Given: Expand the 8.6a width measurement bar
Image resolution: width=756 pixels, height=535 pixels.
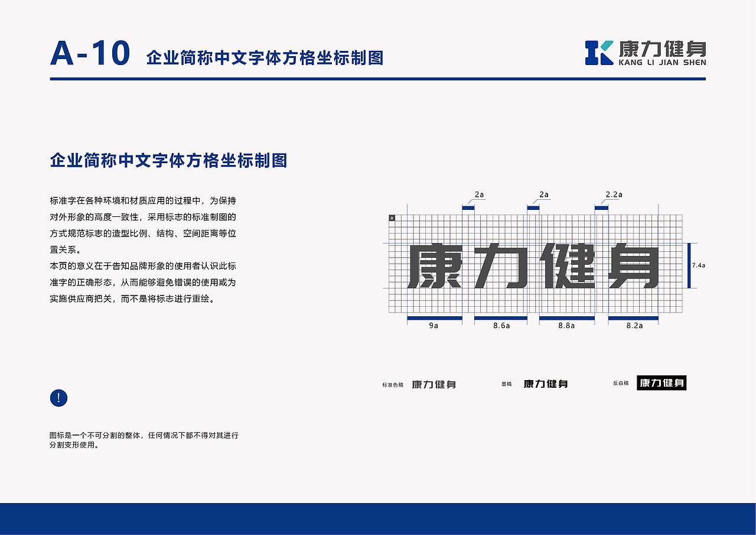Looking at the screenshot, I should (500, 317).
